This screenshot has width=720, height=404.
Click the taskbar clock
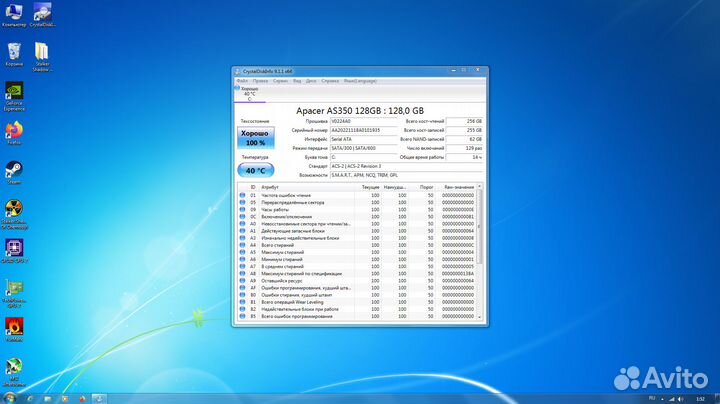point(700,399)
